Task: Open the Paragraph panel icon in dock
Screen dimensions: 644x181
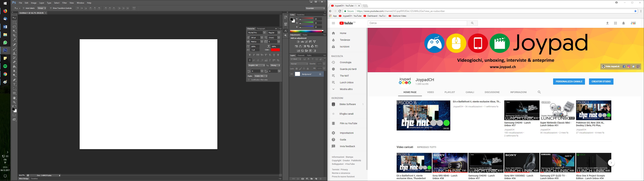Action: (x=285, y=36)
